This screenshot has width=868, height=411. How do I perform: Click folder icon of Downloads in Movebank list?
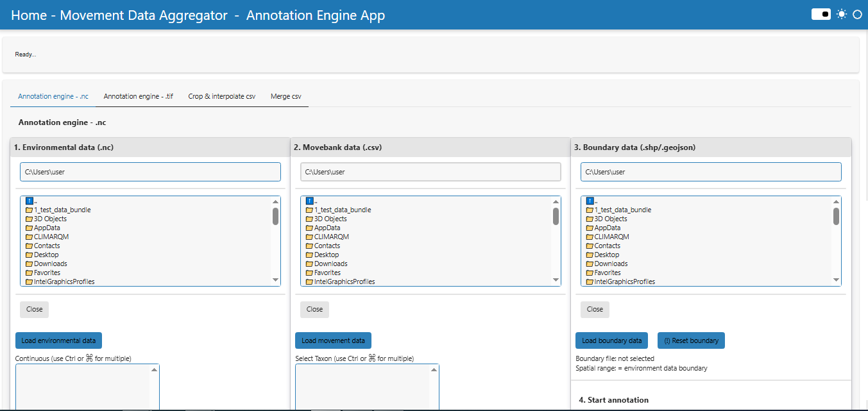309,264
